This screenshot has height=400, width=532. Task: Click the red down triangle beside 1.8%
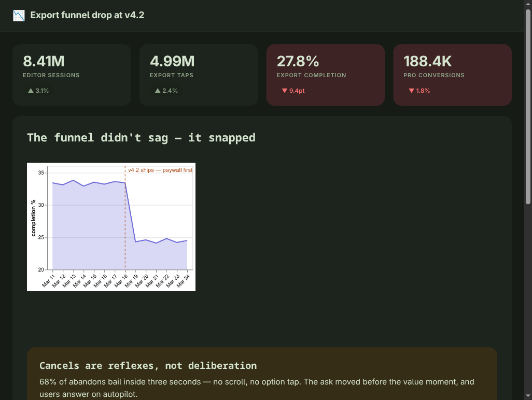412,91
